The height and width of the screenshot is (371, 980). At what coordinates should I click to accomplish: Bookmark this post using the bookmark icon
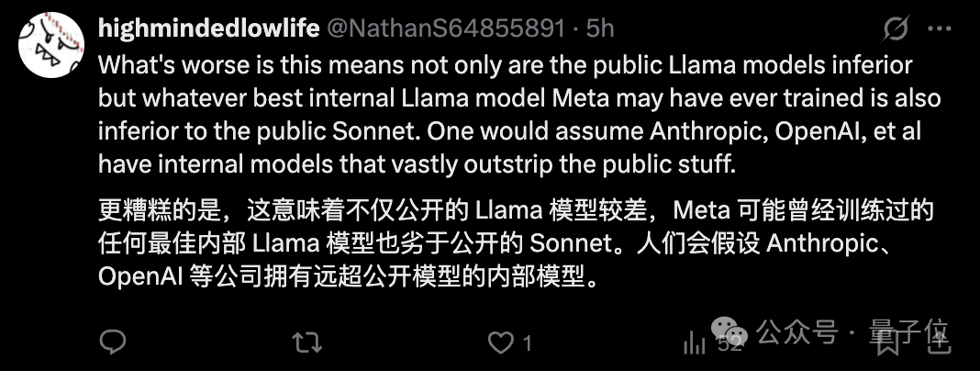pos(887,343)
